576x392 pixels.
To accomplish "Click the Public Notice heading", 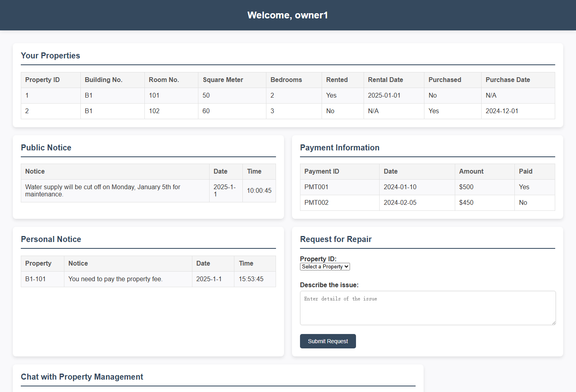I will tap(46, 148).
